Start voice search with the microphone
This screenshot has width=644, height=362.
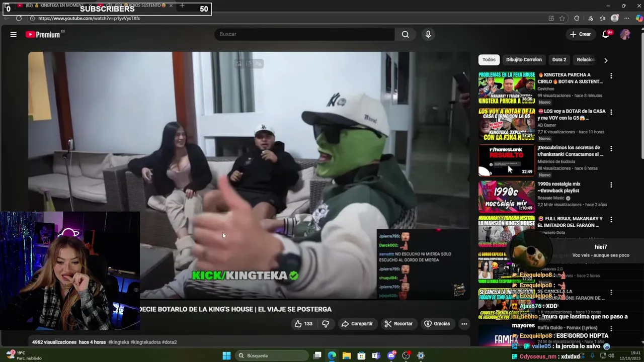point(428,34)
